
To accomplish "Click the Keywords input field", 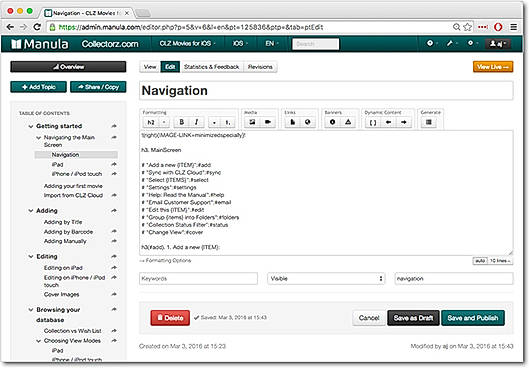I will [198, 279].
